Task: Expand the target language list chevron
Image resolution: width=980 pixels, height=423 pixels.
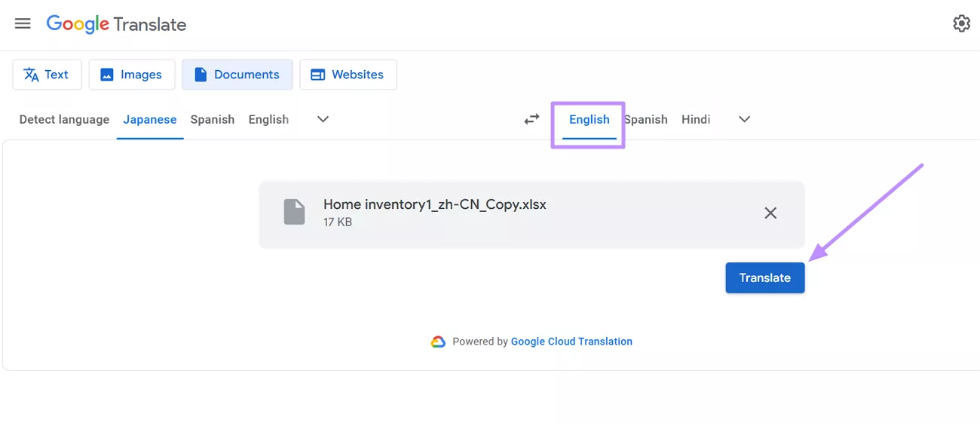Action: (x=744, y=119)
